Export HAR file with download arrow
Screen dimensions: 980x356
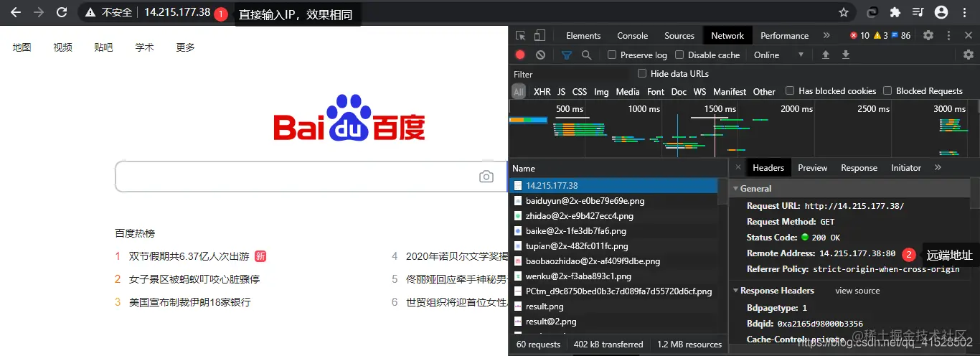point(846,55)
